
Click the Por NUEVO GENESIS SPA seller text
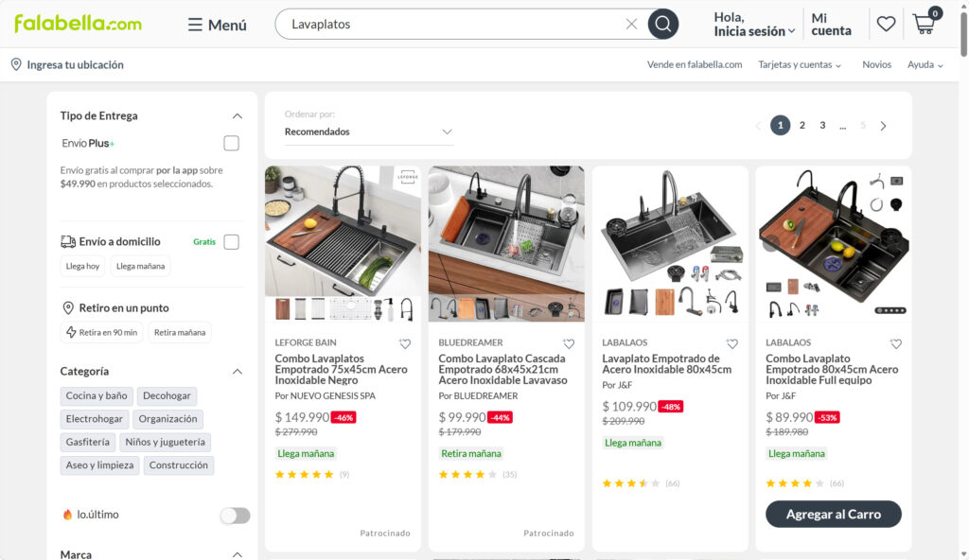(x=326, y=395)
